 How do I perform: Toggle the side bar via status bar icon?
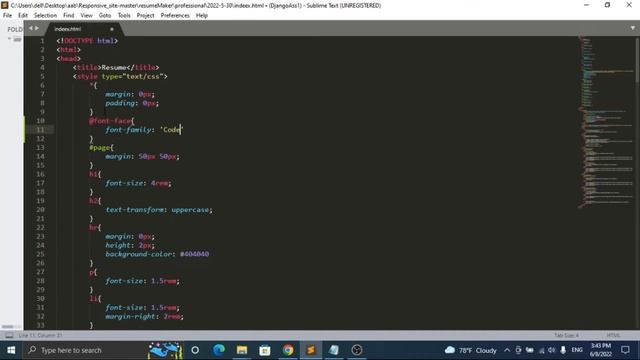click(9, 336)
